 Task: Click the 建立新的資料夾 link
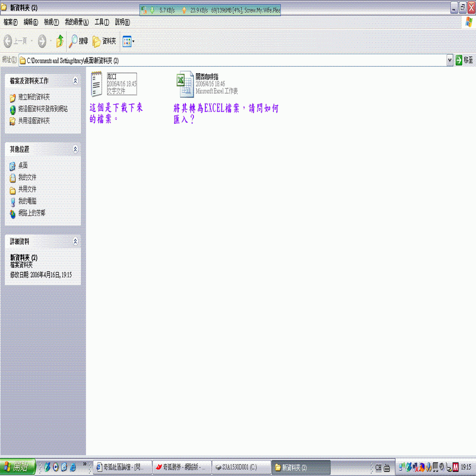coord(34,97)
